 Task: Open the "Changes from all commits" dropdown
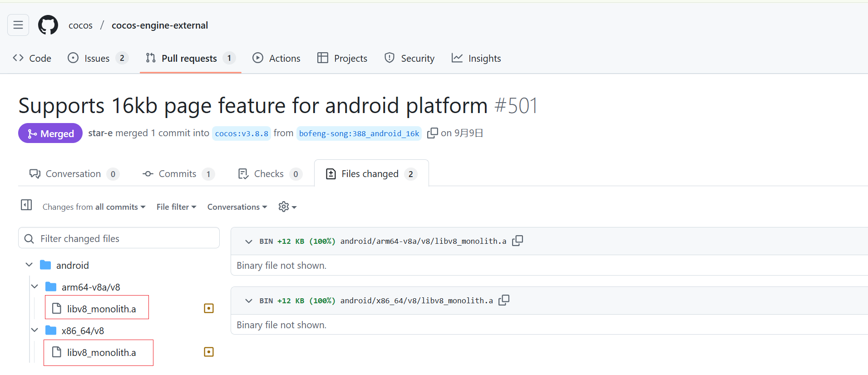pyautogui.click(x=94, y=207)
